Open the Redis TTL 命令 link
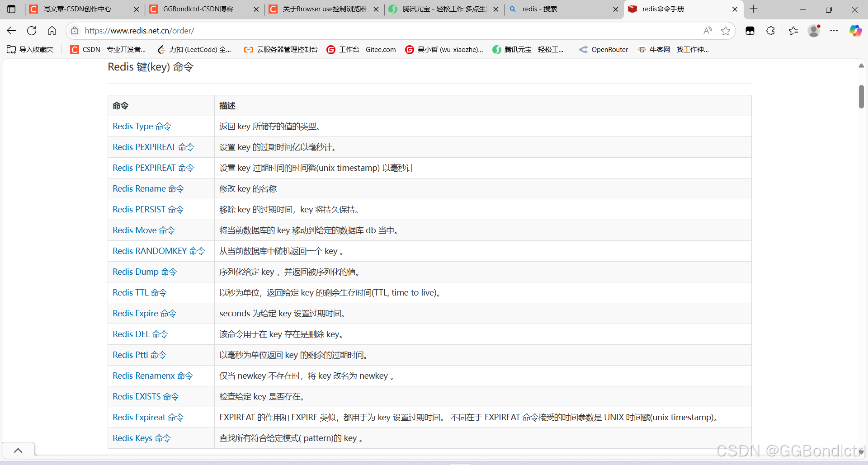Screen dimensions: 868x465 tap(140, 293)
